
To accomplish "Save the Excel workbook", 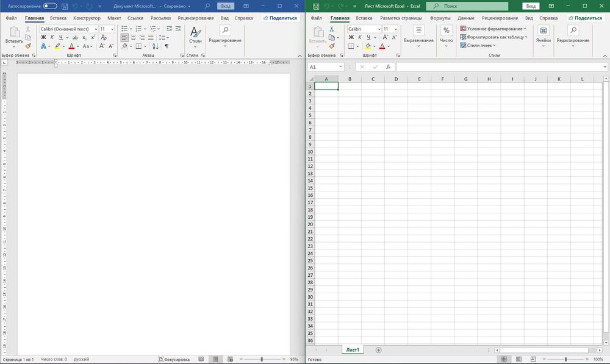I will coord(316,6).
